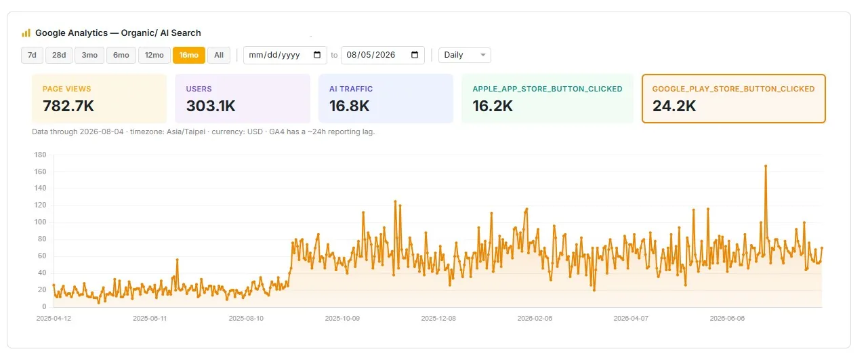Click the Data through 2026-08-04 note
The width and height of the screenshot is (868, 362).
pyautogui.click(x=203, y=132)
